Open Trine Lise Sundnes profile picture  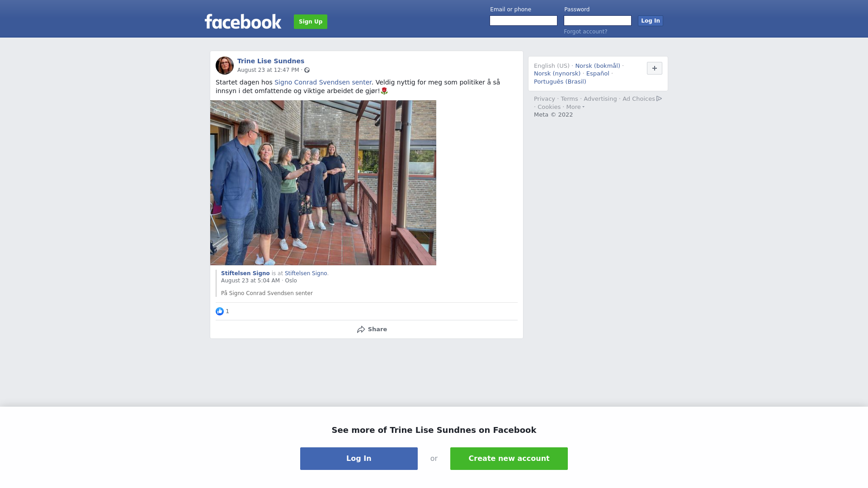[x=225, y=66]
